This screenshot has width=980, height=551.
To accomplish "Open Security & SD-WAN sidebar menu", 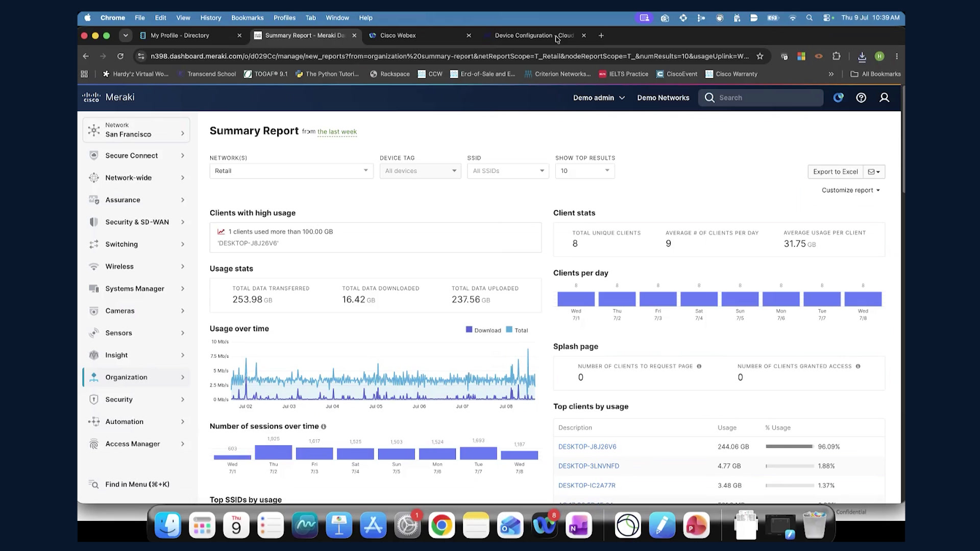I will tap(136, 222).
